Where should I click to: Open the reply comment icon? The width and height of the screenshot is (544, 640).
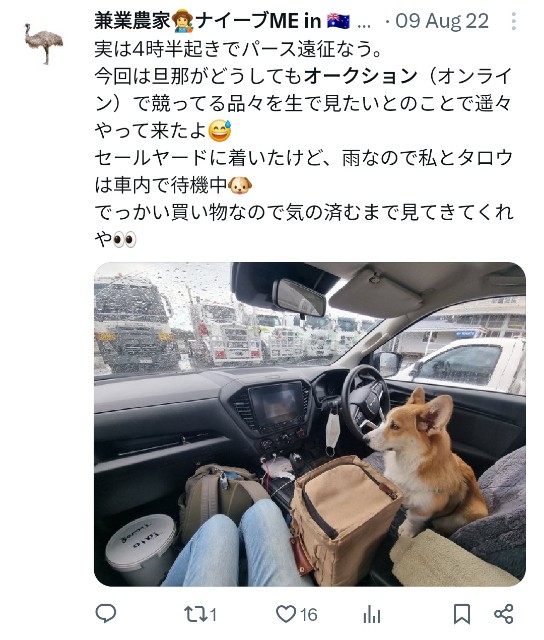pyautogui.click(x=106, y=613)
